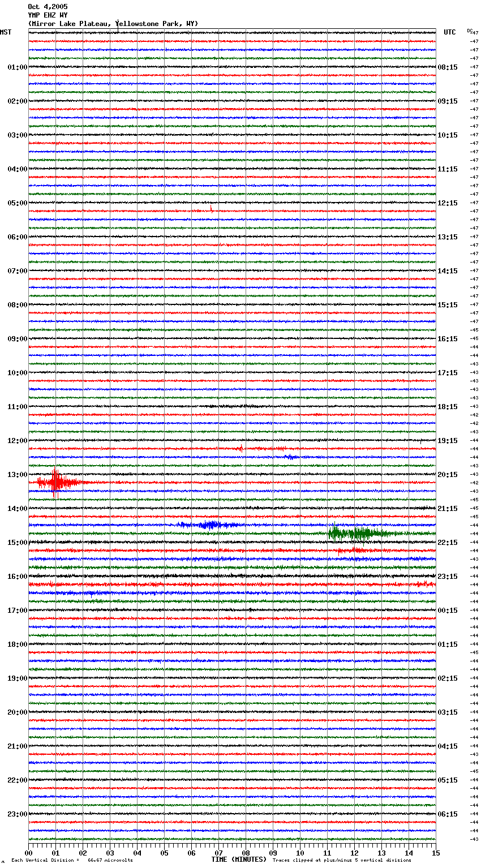The width and height of the screenshot is (481, 868).
Task: Select the '10:15' UTC time label
Action: [x=448, y=135]
